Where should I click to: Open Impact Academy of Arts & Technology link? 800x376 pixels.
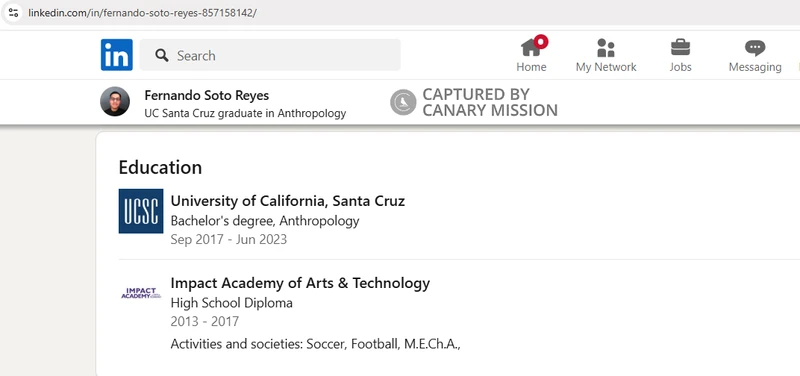[300, 283]
